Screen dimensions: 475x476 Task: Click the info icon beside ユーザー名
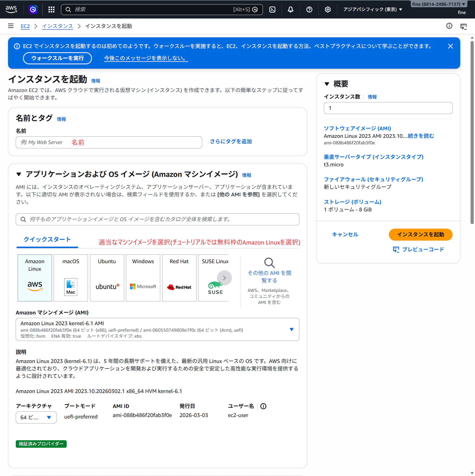coord(263,406)
